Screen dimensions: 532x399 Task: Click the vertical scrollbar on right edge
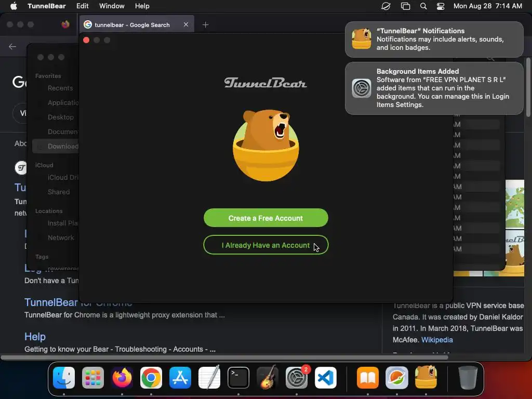[528, 87]
